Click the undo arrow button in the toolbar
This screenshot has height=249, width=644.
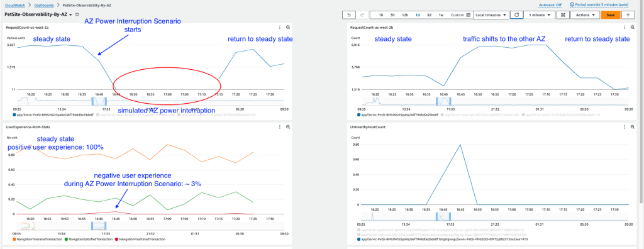point(349,15)
